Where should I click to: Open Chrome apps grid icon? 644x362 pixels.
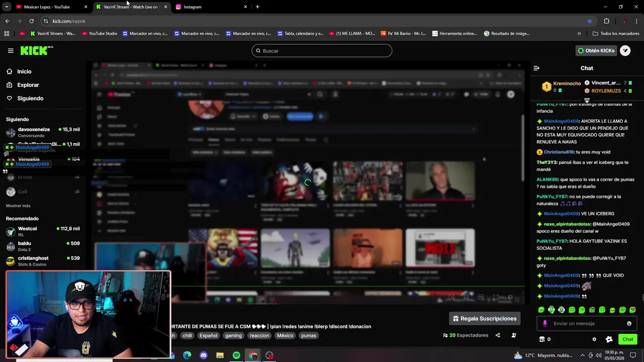click(x=7, y=34)
